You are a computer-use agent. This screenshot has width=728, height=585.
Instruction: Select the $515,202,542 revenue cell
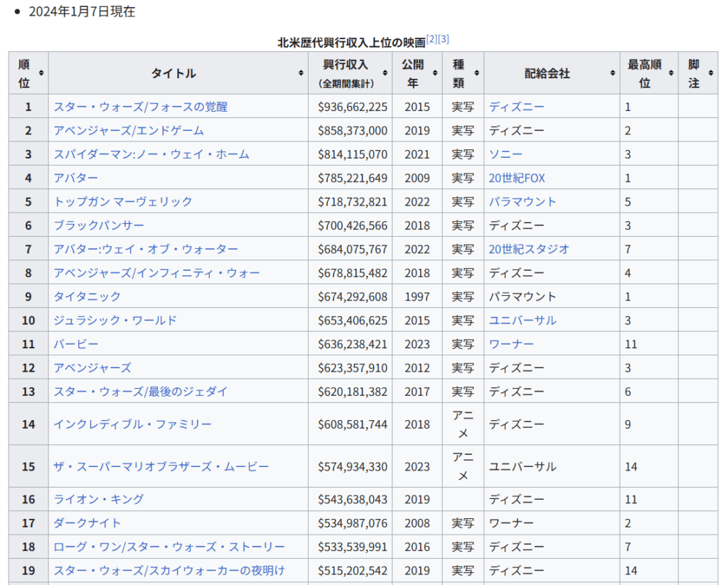pyautogui.click(x=353, y=570)
